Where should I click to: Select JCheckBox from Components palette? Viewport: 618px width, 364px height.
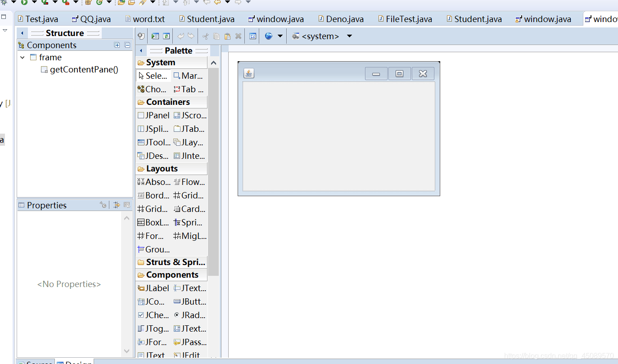pos(153,315)
